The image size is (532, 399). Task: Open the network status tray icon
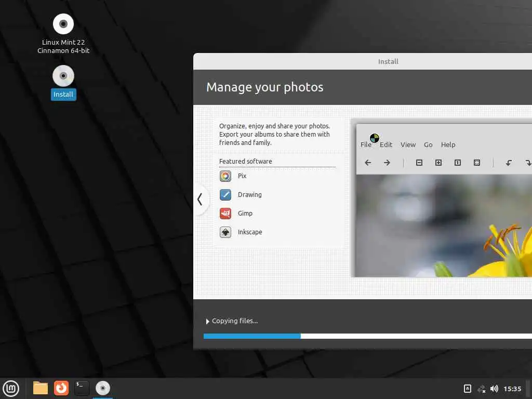(x=482, y=389)
